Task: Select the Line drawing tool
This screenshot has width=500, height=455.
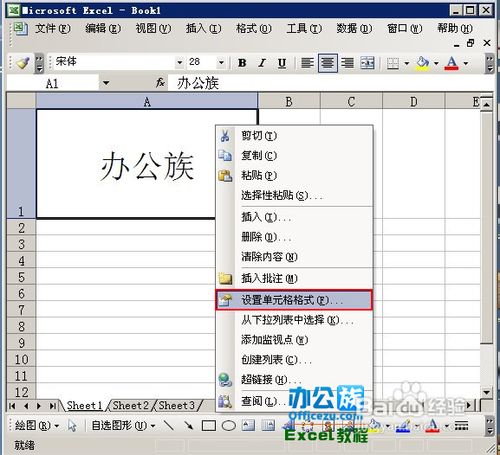Action: 169,425
